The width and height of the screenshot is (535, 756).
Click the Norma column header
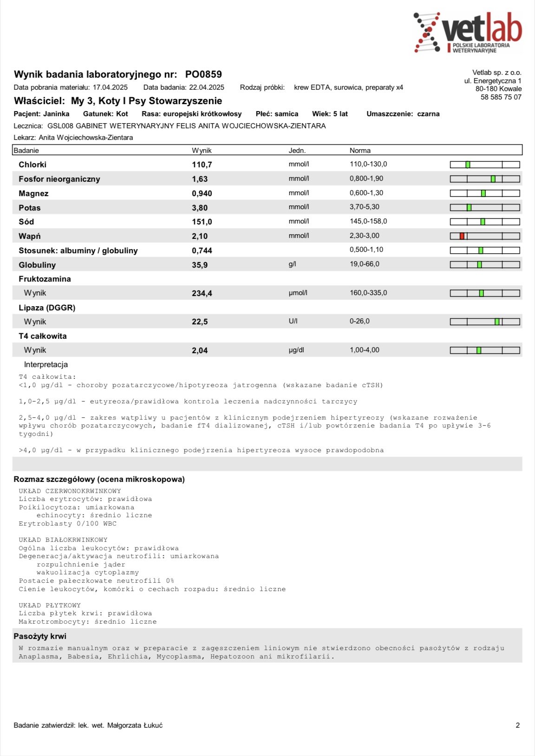[x=360, y=151]
